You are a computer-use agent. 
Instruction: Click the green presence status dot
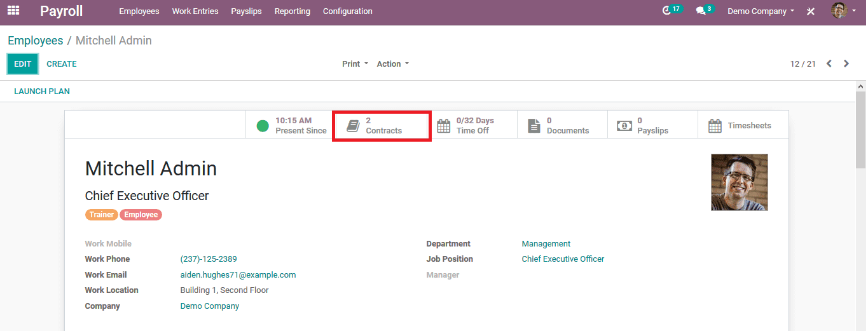click(263, 126)
